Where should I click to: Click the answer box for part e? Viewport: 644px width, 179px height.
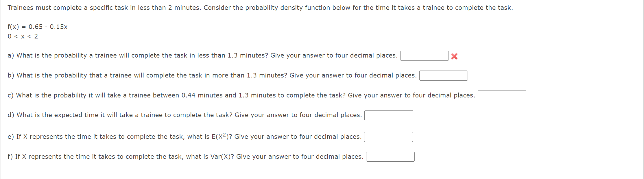click(x=388, y=136)
